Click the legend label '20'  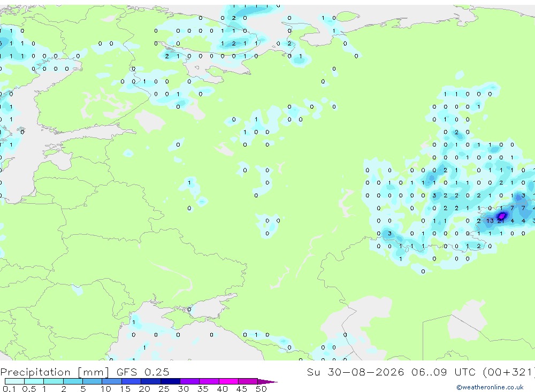tap(144, 389)
